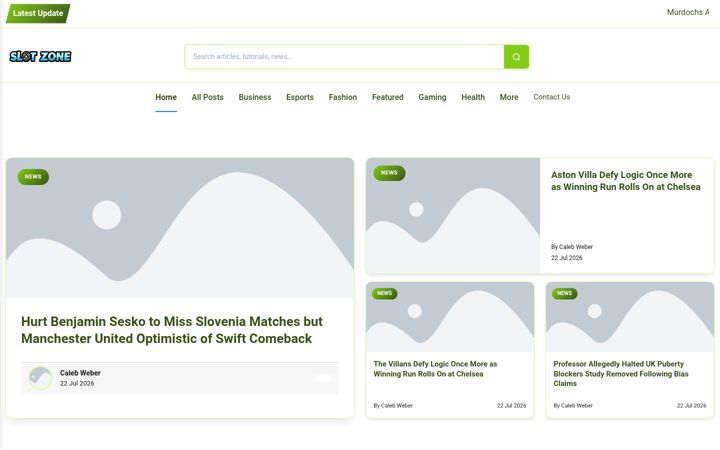
Task: Click the Latest Update label
Action: [x=38, y=13]
